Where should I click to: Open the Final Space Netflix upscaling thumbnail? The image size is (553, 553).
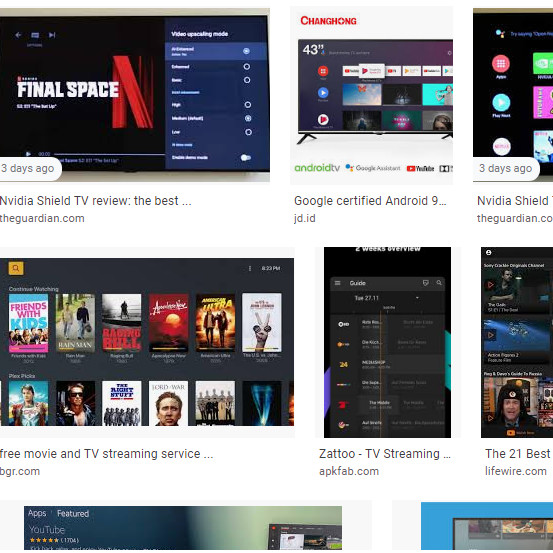[135, 95]
